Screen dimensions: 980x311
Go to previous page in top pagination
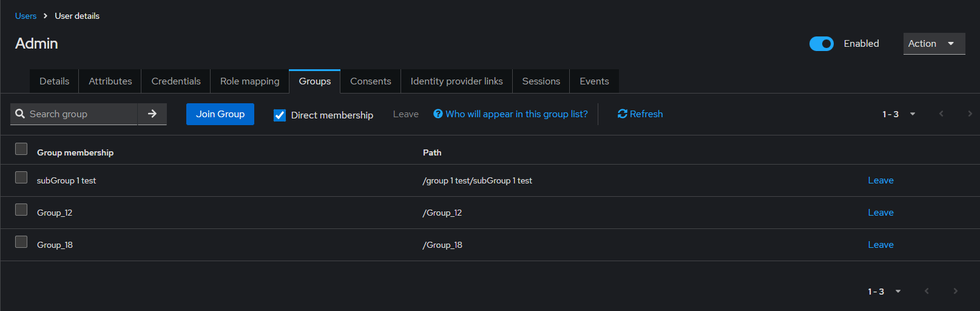click(x=941, y=114)
